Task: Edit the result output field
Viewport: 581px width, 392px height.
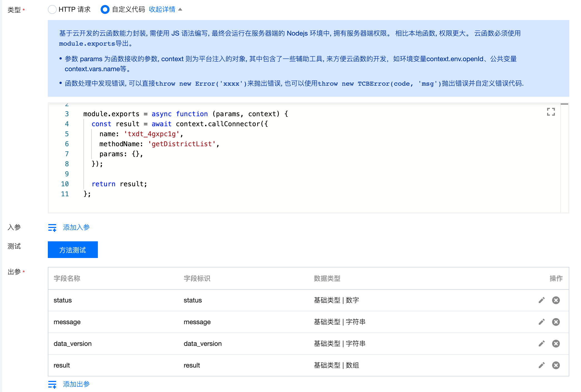Action: coord(542,365)
